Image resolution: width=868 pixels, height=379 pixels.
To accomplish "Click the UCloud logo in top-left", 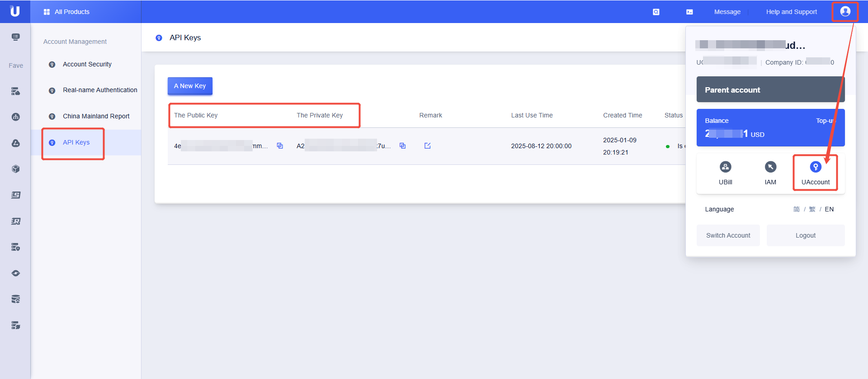I will (x=15, y=11).
